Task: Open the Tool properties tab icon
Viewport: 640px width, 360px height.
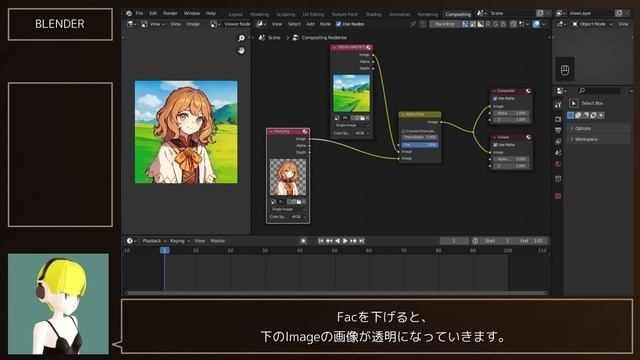Action: (558, 105)
